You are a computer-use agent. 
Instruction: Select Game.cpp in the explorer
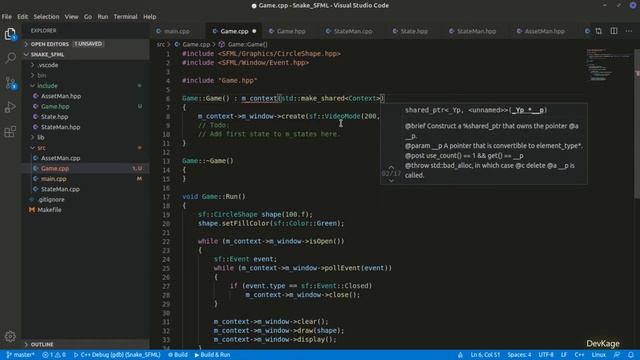86,168
